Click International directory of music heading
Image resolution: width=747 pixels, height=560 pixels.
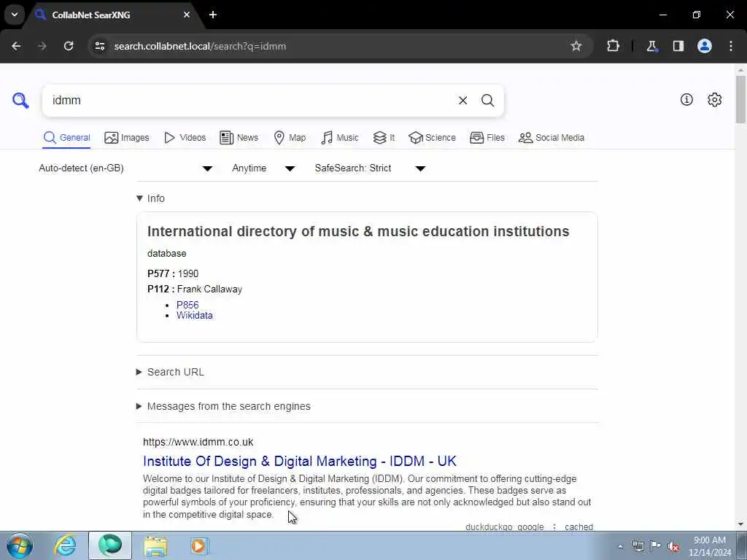point(358,231)
